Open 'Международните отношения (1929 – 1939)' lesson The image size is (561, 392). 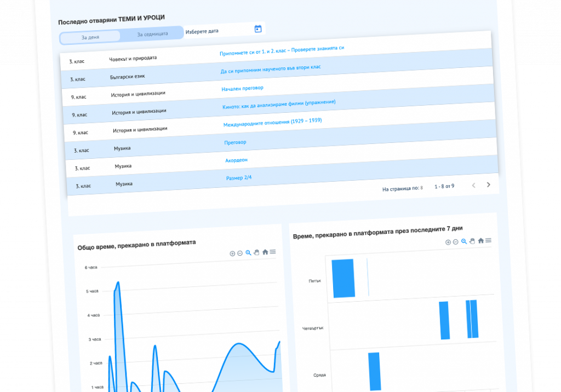tap(273, 123)
